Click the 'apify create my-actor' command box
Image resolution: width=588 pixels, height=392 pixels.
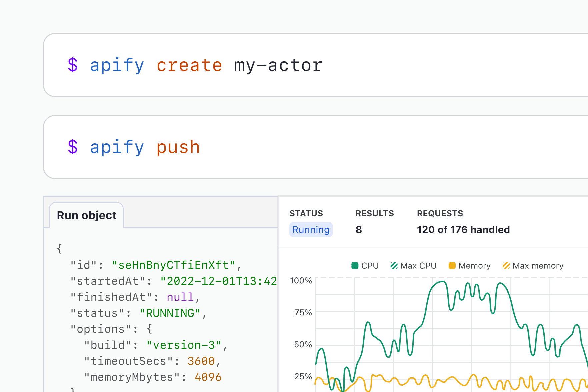[316, 65]
